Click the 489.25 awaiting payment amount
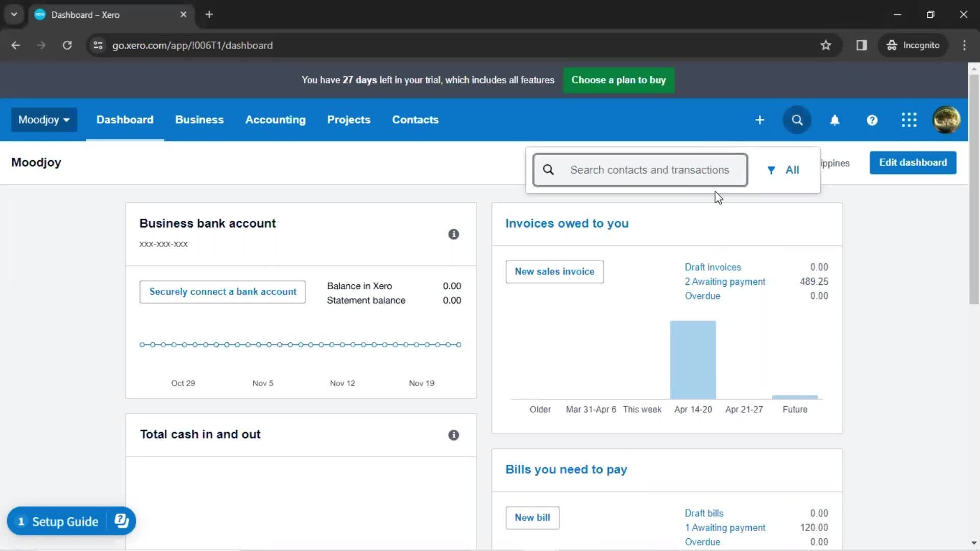Image resolution: width=980 pixels, height=551 pixels. 814,282
